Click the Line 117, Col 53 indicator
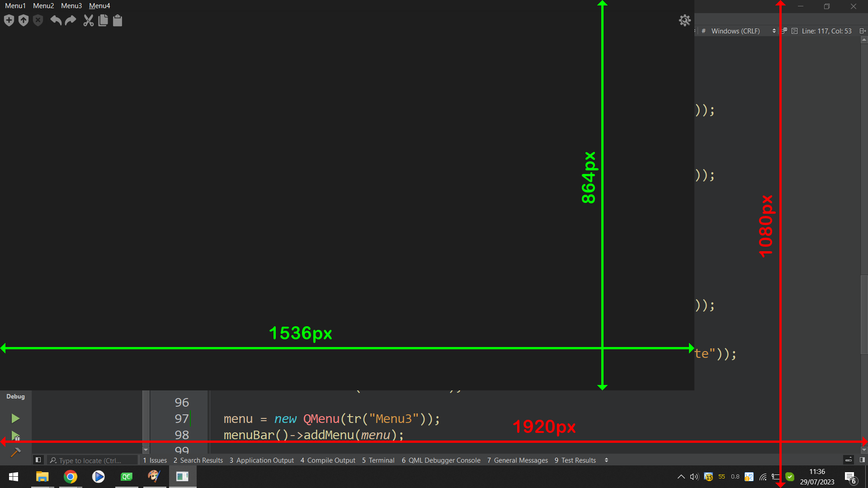This screenshot has width=868, height=488. pos(826,31)
